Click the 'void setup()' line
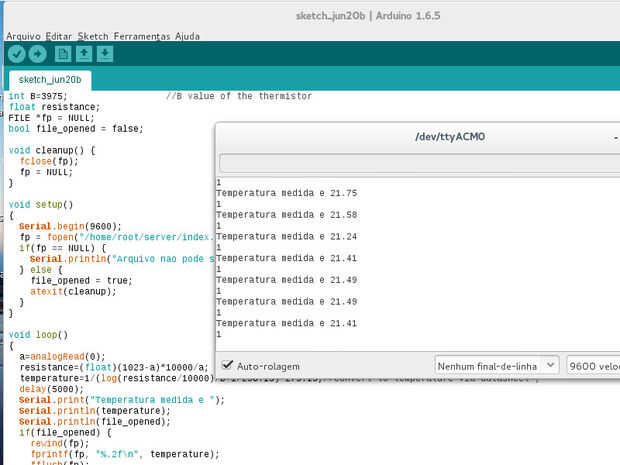Image resolution: width=620 pixels, height=465 pixels. [x=41, y=205]
